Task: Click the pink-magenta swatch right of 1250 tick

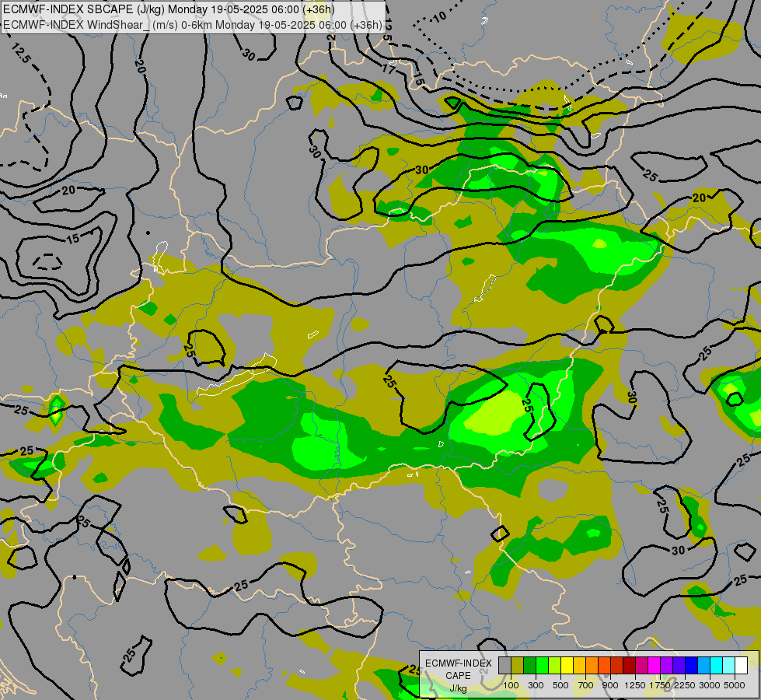Action: 642,666
